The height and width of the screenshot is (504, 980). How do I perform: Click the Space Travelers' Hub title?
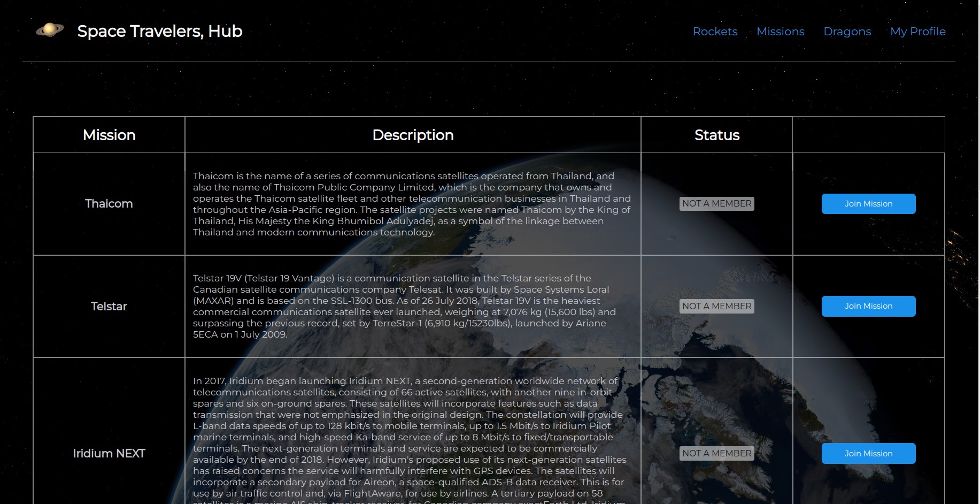(x=160, y=31)
